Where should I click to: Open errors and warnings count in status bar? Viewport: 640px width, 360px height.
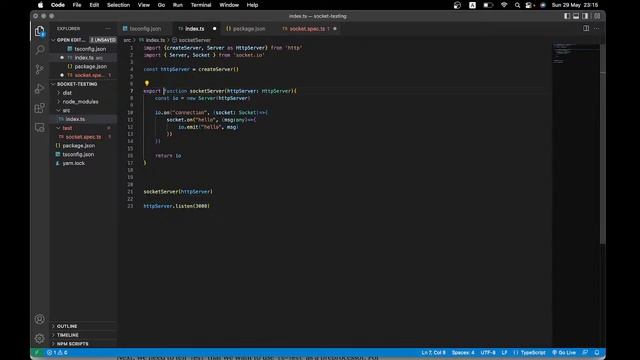[x=57, y=352]
